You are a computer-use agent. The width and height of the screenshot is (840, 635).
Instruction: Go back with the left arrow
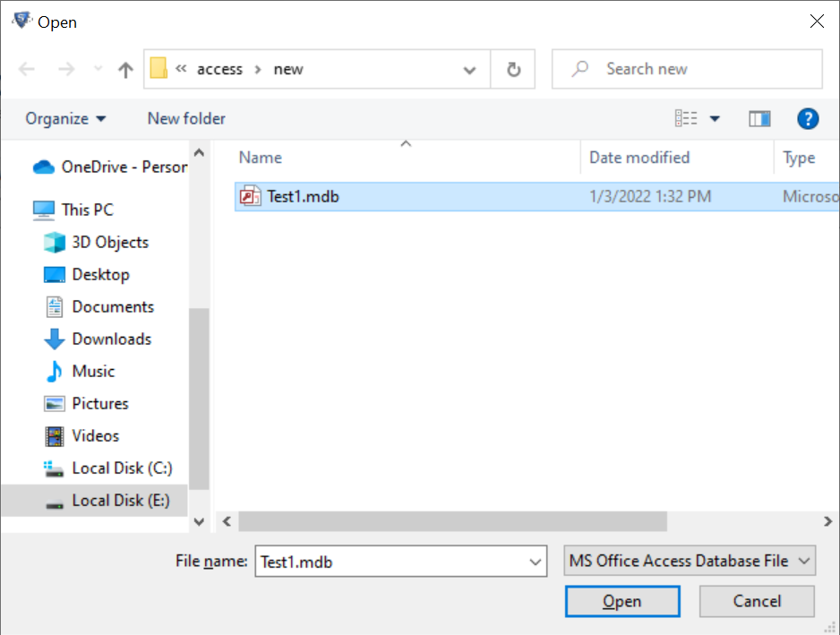click(26, 69)
